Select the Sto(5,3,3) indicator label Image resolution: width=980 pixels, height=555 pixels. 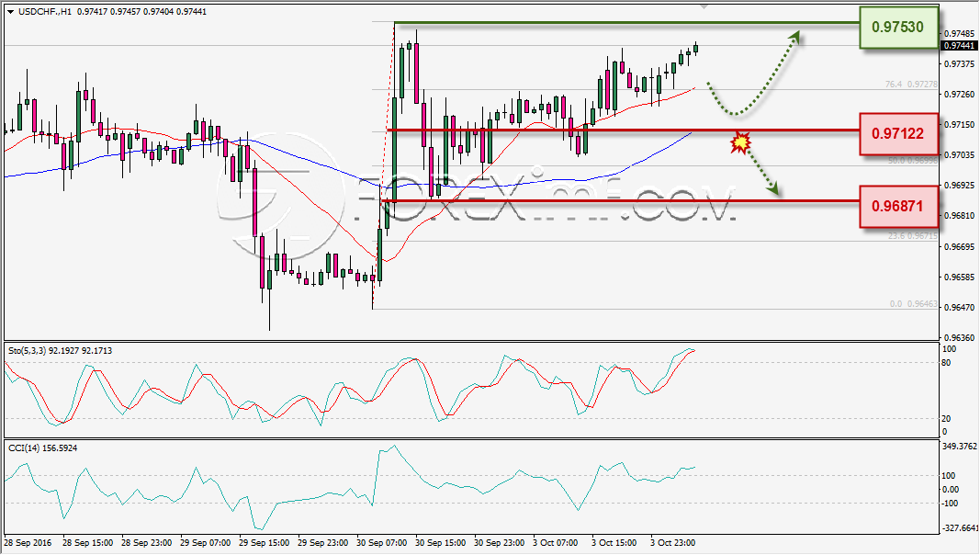60,351
